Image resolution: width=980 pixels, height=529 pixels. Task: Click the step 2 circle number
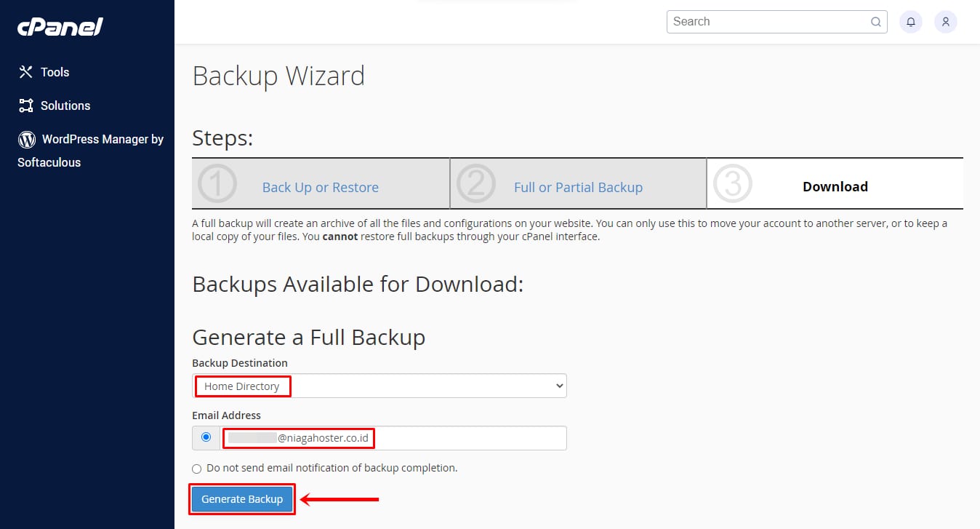click(475, 184)
